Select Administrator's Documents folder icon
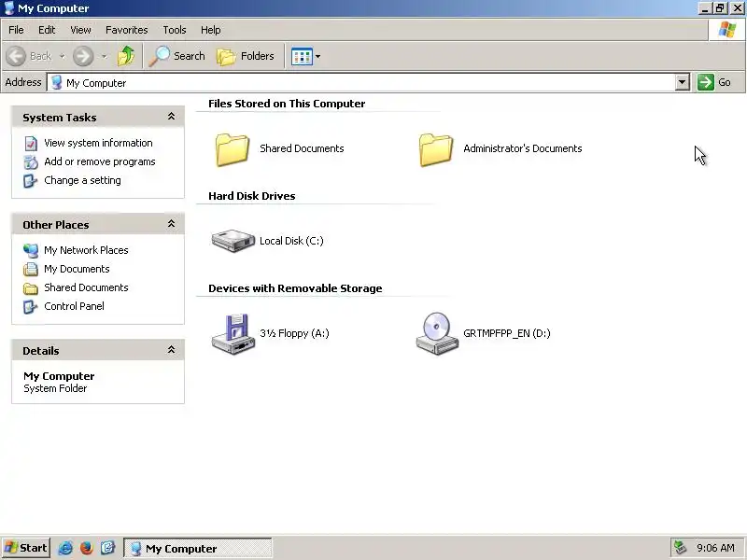 (x=436, y=150)
